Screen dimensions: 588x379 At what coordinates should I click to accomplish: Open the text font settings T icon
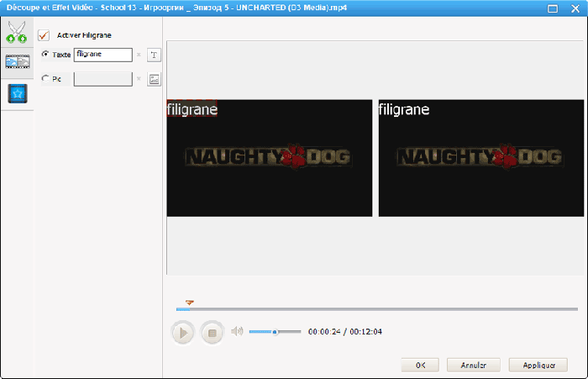tap(154, 55)
